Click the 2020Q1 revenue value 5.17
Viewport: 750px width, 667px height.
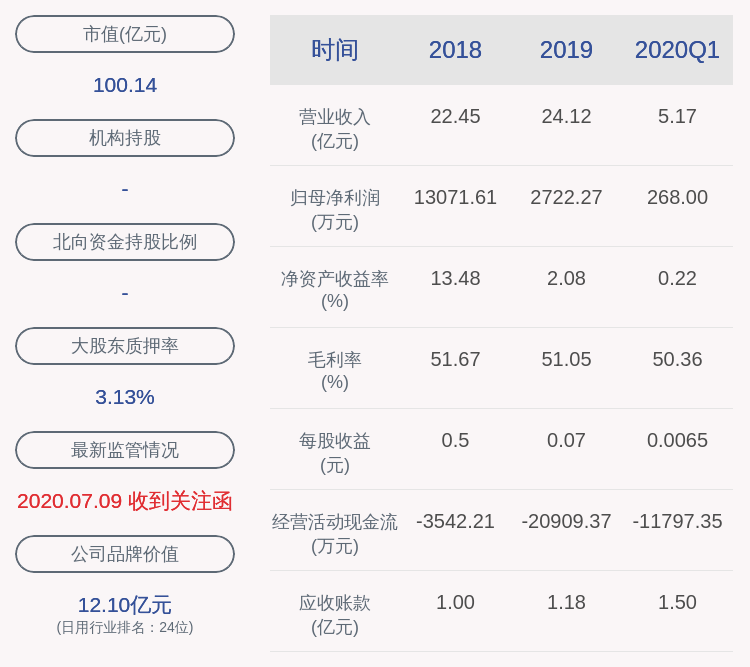[677, 117]
